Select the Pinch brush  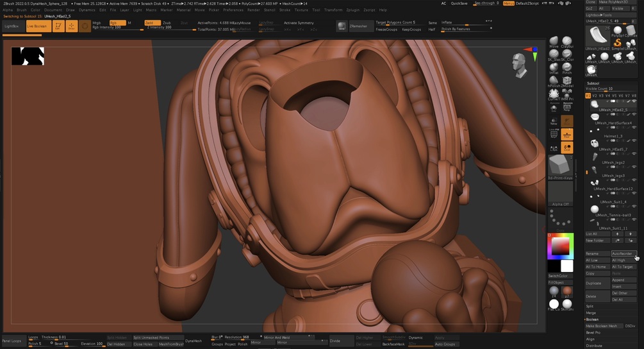tap(567, 69)
